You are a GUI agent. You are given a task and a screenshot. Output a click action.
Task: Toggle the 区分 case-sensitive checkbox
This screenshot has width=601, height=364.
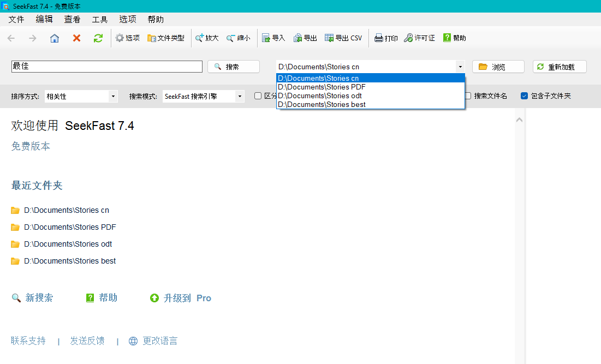pyautogui.click(x=258, y=96)
